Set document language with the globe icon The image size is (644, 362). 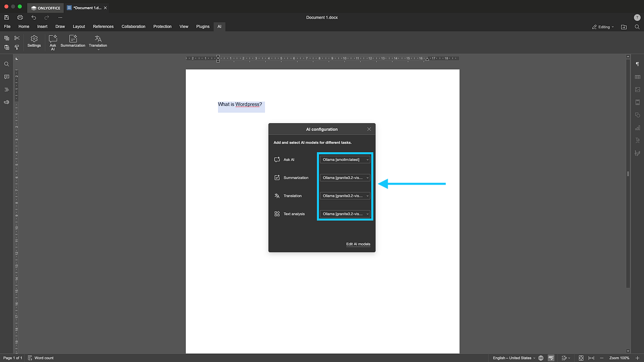coord(541,358)
